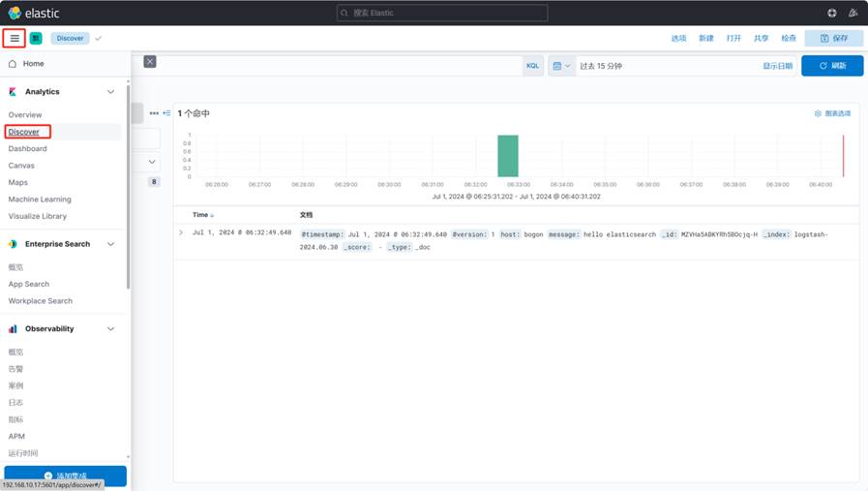Click the @timestamp field label
The width and height of the screenshot is (868, 491).
pos(323,235)
